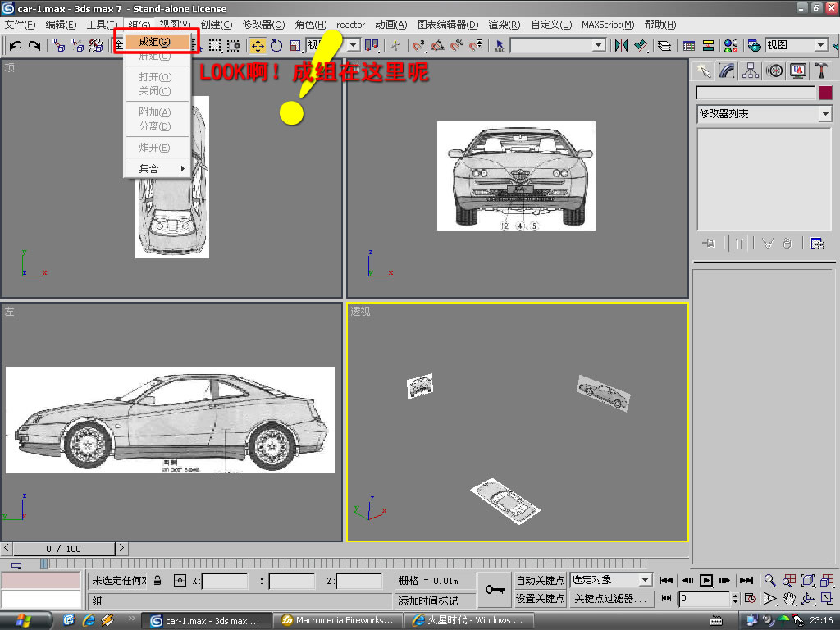Pick the rectangular selection region tool
This screenshot has width=840, height=630.
pos(215,46)
